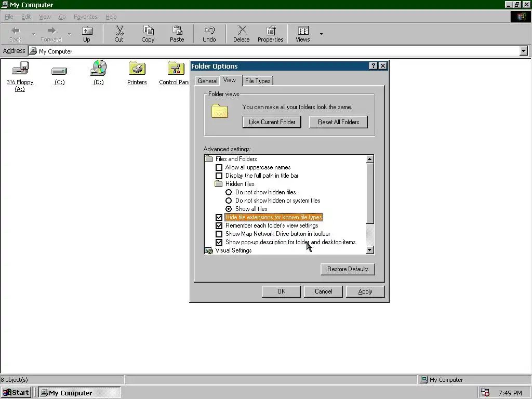Select the Printers folder icon
Screen dimensions: 532x399
137,68
